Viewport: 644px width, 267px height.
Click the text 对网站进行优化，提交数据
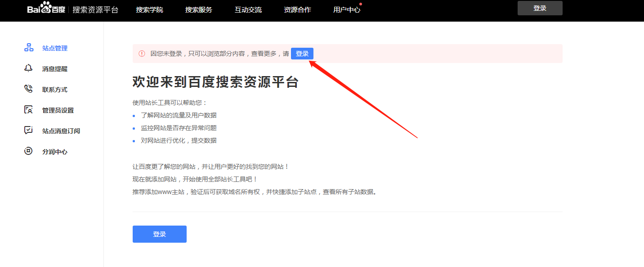[179, 140]
